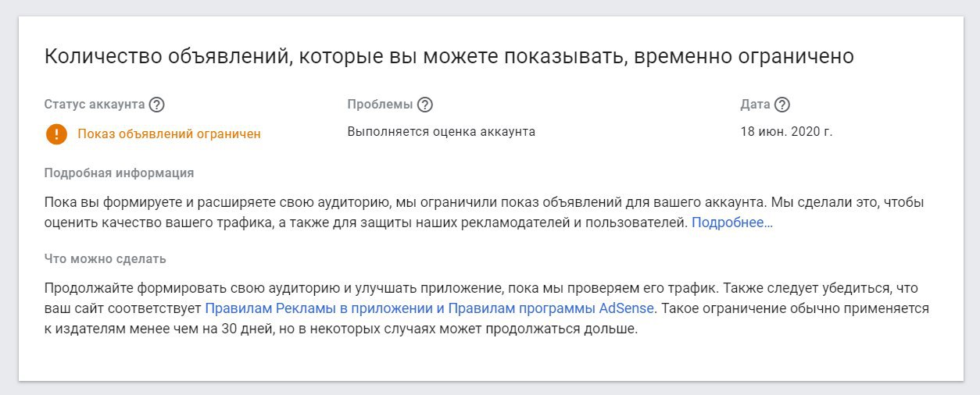The image size is (980, 395).
Task: Open the Правилам Рекламы в приложении link
Action: click(x=314, y=308)
